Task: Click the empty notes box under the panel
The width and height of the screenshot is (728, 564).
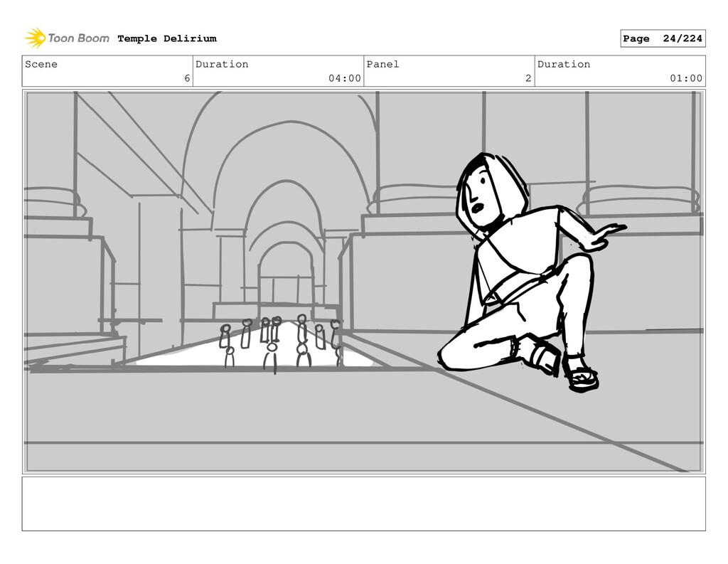Action: pos(363,504)
